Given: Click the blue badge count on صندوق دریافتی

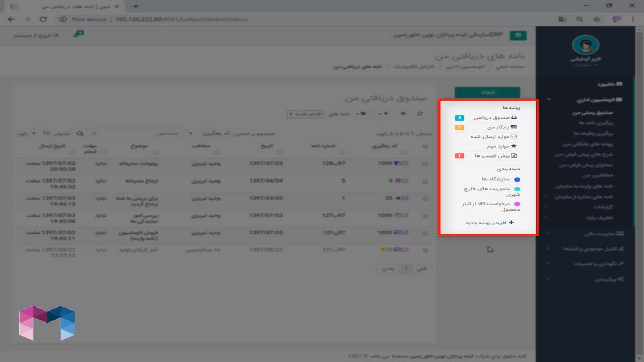Looking at the screenshot, I should (459, 118).
